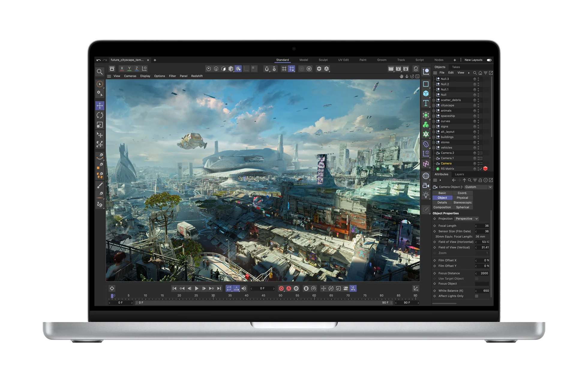Activate the Move tool
The height and width of the screenshot is (382, 588).
[x=100, y=106]
